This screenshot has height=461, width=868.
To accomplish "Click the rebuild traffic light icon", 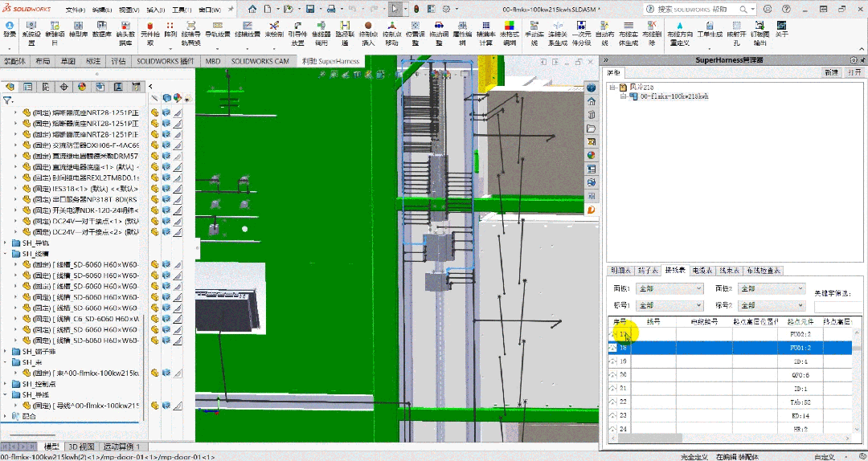I will 416,9.
